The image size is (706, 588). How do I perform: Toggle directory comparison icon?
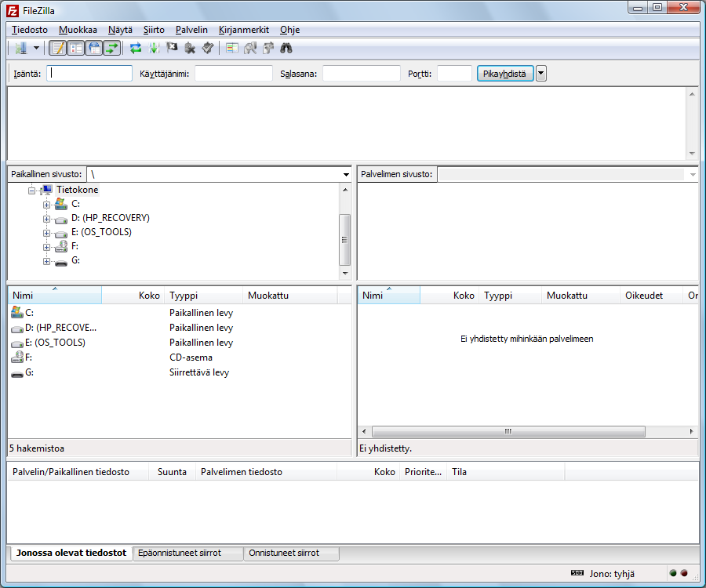[250, 48]
